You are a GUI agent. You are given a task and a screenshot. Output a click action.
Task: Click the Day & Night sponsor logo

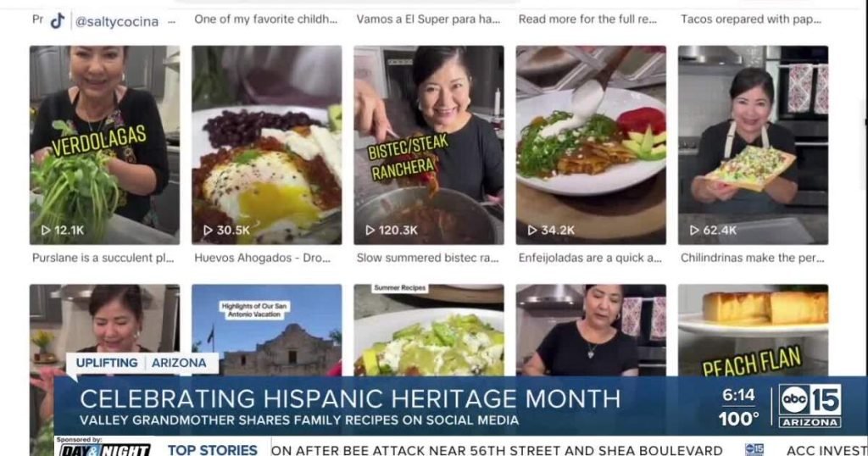pyautogui.click(x=104, y=449)
